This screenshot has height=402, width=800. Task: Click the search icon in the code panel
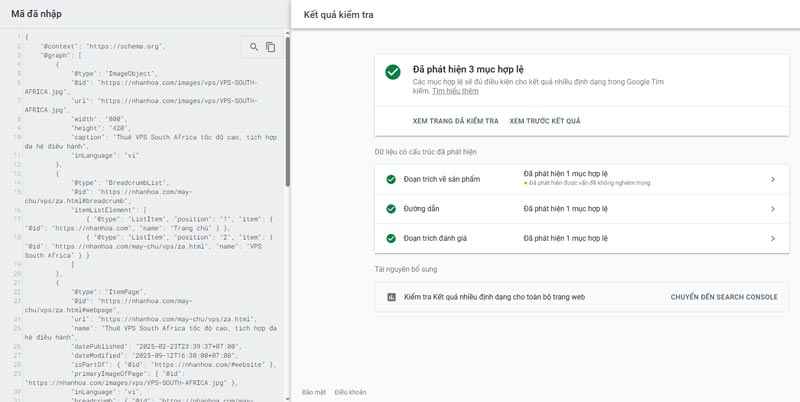[254, 47]
